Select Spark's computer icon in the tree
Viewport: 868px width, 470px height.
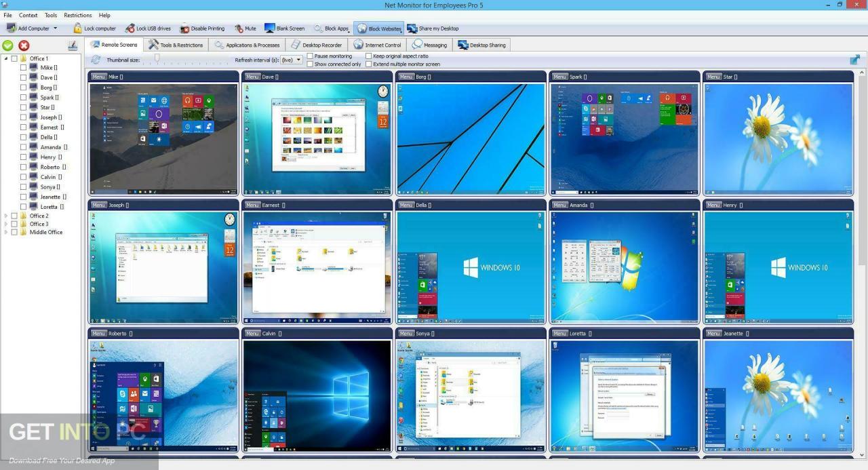(33, 98)
